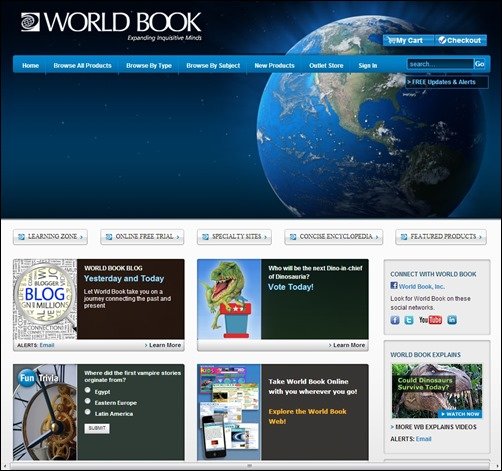
Task: Click the search input field
Action: tap(440, 64)
